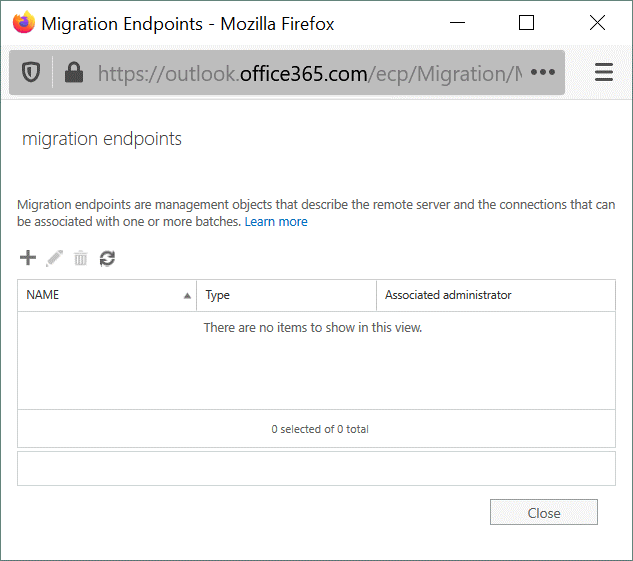Open the tracking protection shield icon
The height and width of the screenshot is (561, 633).
click(31, 73)
